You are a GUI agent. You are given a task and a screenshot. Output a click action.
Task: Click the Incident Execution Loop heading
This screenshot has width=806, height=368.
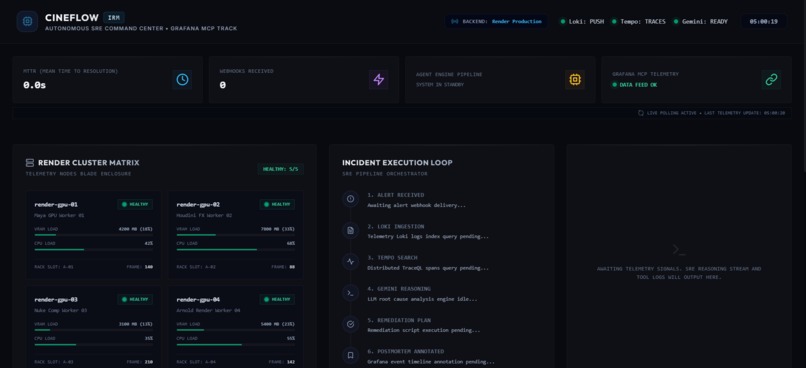pos(397,162)
